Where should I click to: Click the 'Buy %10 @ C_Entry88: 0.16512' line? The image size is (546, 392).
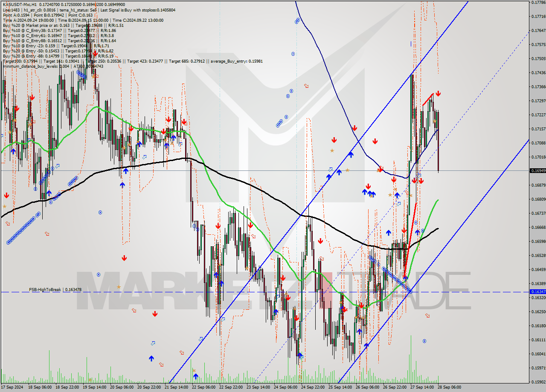point(59,40)
